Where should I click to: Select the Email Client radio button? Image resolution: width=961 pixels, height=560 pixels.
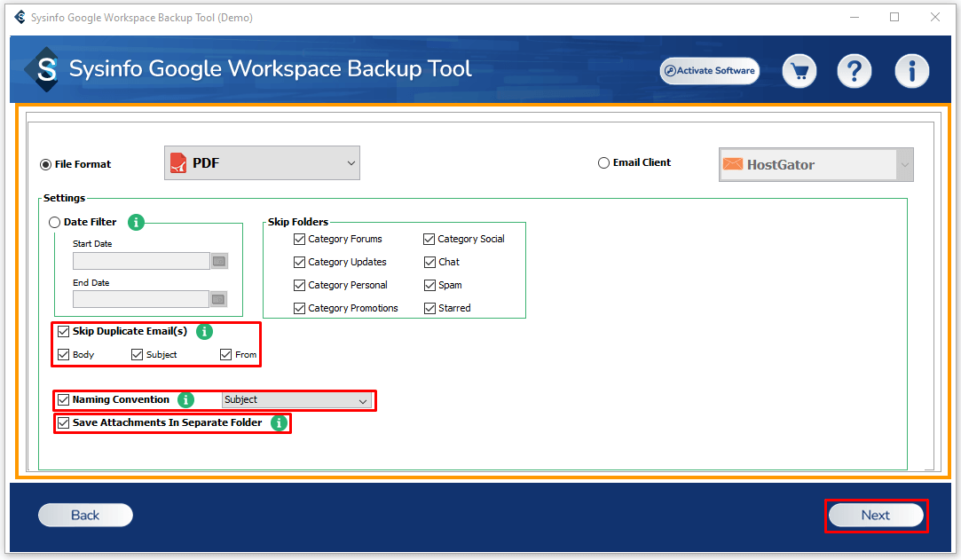click(x=604, y=163)
